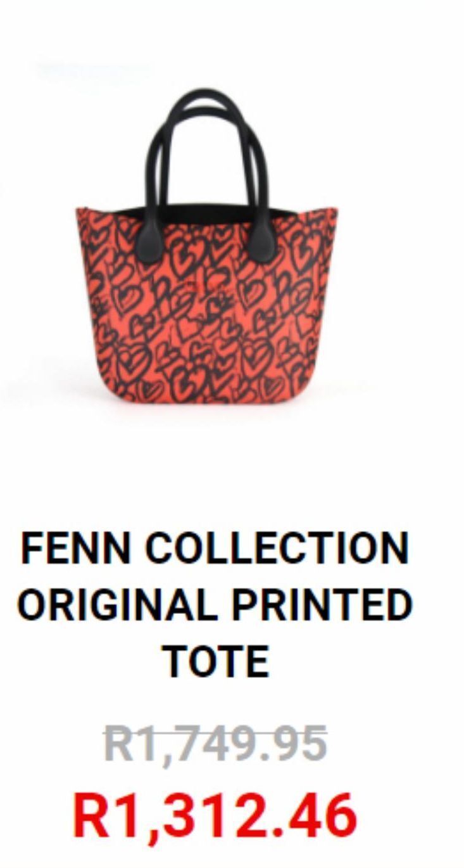Click the faint blurred label above the bag
This screenshot has height=868, width=464.
95,68
